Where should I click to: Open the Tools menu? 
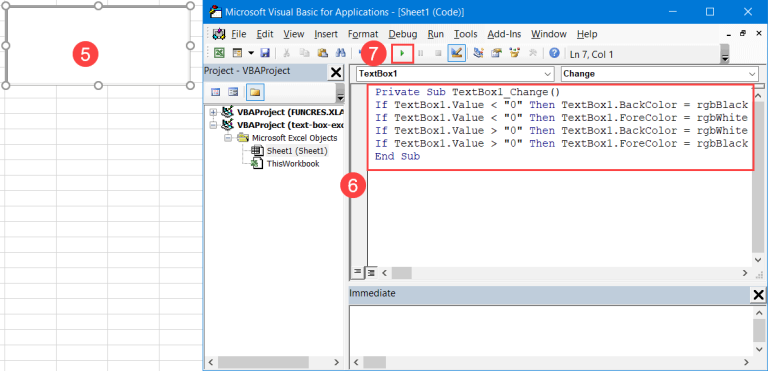[x=465, y=34]
